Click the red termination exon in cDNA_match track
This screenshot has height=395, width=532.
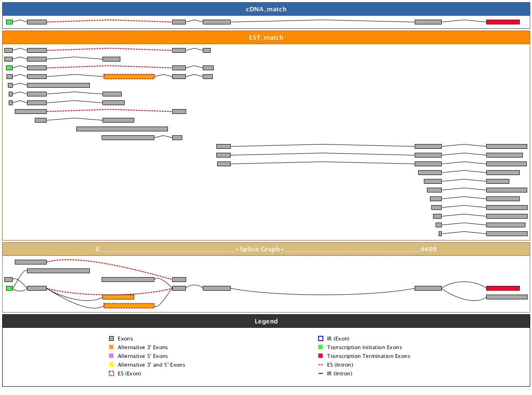point(503,22)
